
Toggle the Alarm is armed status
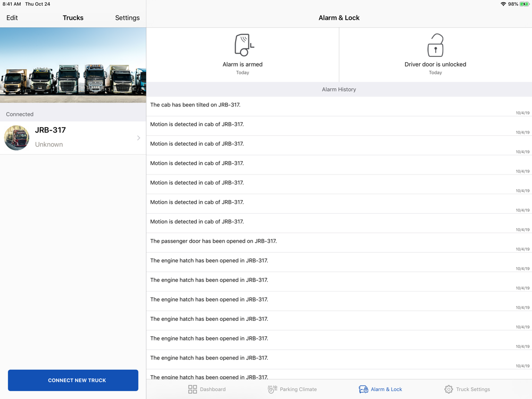tap(243, 64)
